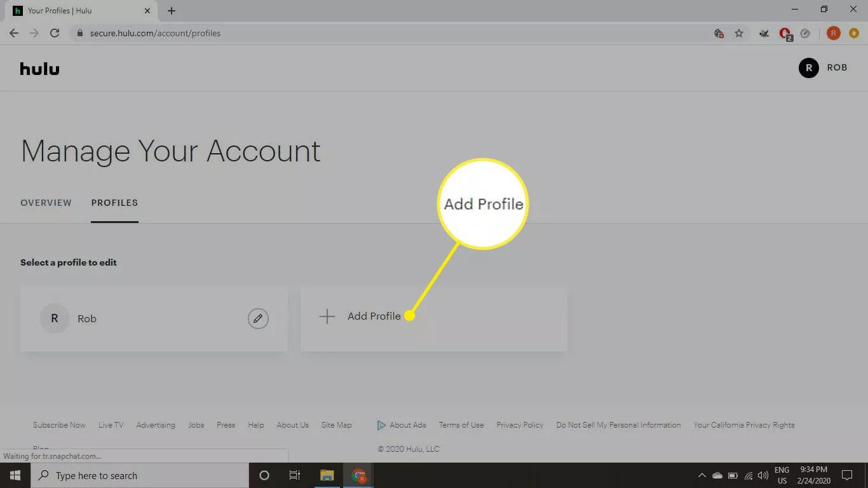Click the OneDrive cloud tray icon

pyautogui.click(x=717, y=475)
